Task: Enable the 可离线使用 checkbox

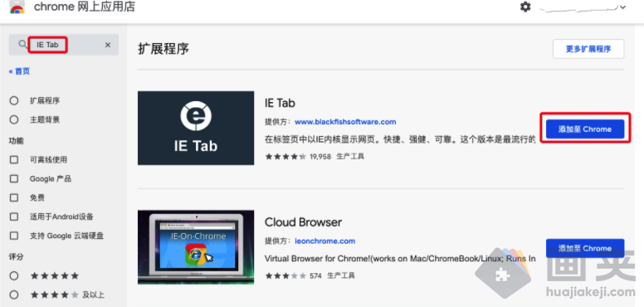Action: [14, 159]
